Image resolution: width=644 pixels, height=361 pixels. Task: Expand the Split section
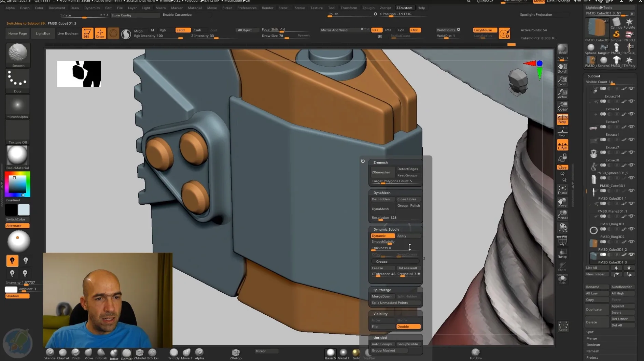pyautogui.click(x=590, y=332)
